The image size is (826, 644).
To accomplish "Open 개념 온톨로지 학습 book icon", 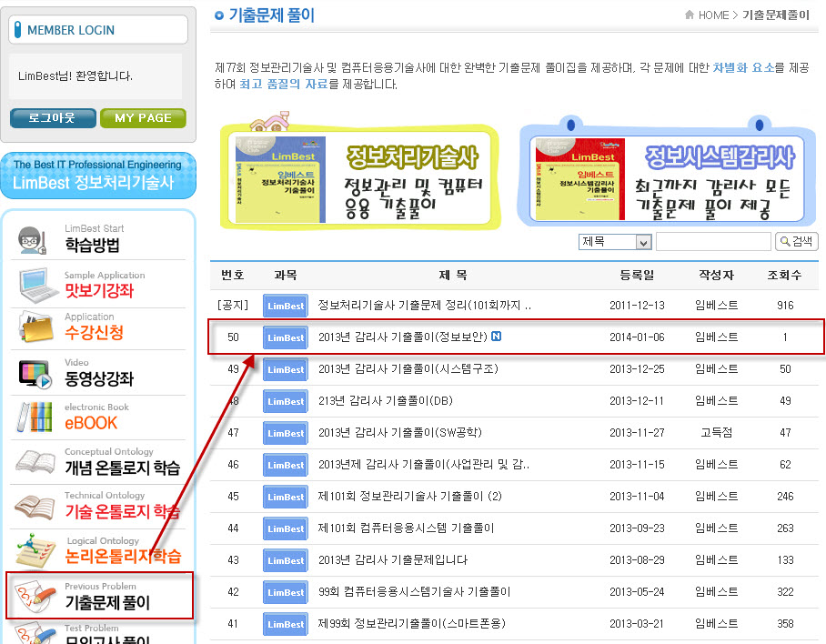I will tap(35, 462).
